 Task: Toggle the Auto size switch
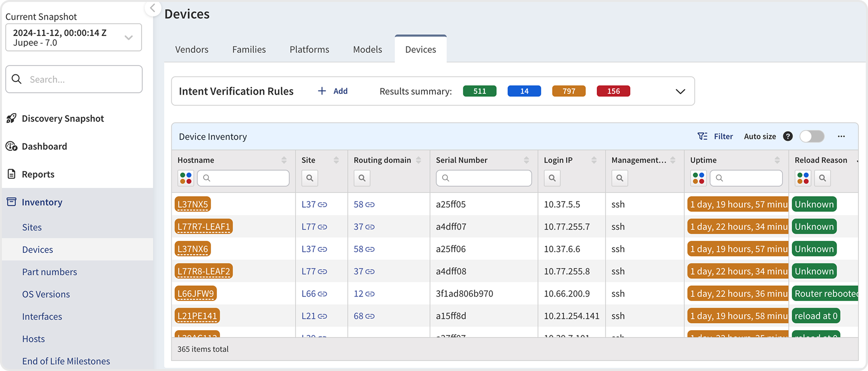pyautogui.click(x=812, y=136)
